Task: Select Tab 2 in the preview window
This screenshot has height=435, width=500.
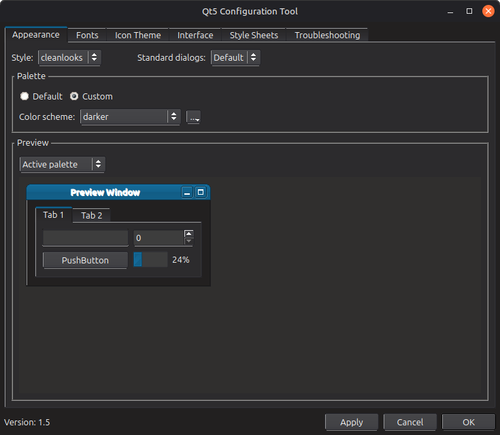Action: click(91, 216)
